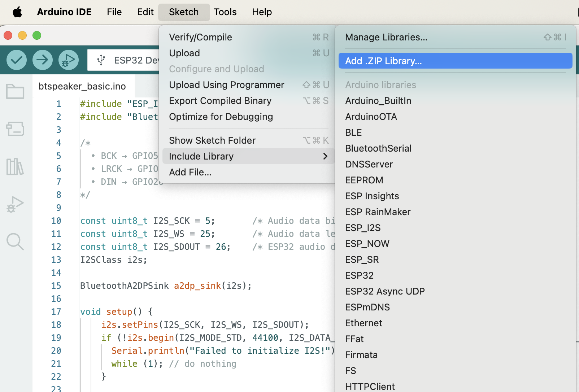Click the 'while (1); // do nothing' line
This screenshot has width=579, height=392.
coord(174,364)
